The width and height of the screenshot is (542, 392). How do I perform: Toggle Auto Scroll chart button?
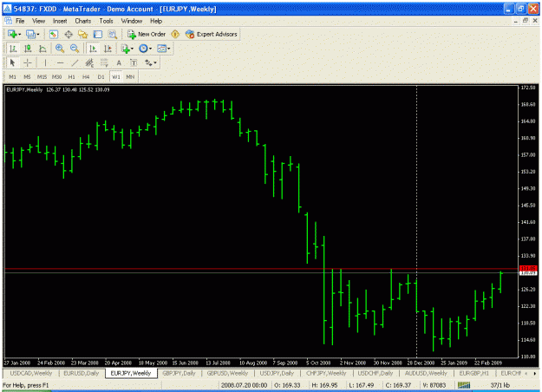[x=93, y=49]
